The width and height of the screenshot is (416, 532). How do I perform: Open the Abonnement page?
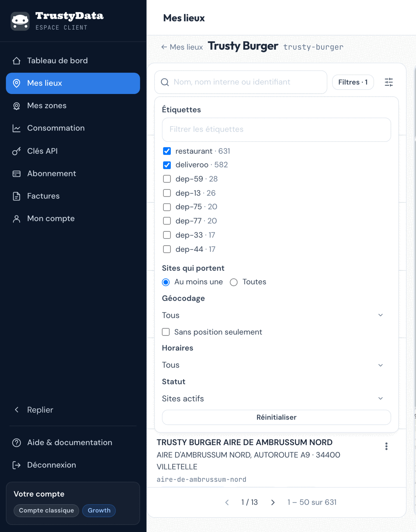coord(73,173)
